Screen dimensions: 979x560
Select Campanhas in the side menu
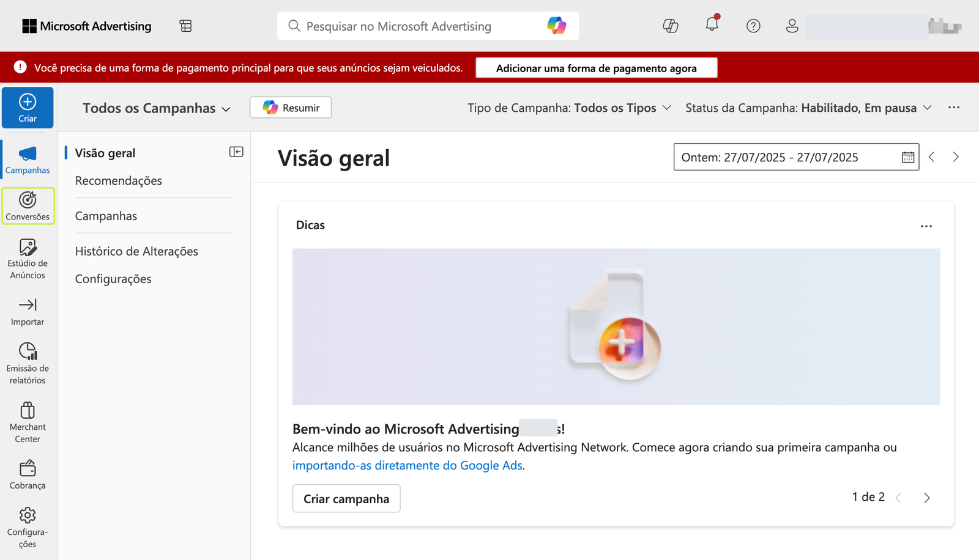click(106, 216)
